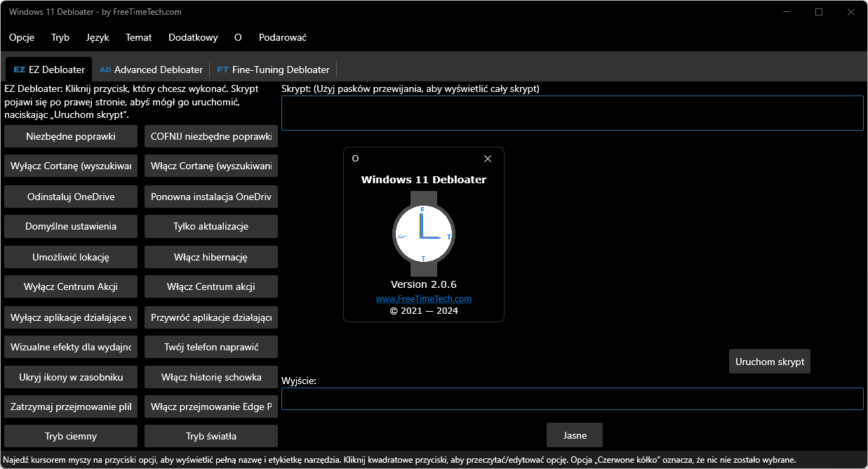Image resolution: width=868 pixels, height=469 pixels.
Task: Close the main Debloater window
Action: (851, 12)
